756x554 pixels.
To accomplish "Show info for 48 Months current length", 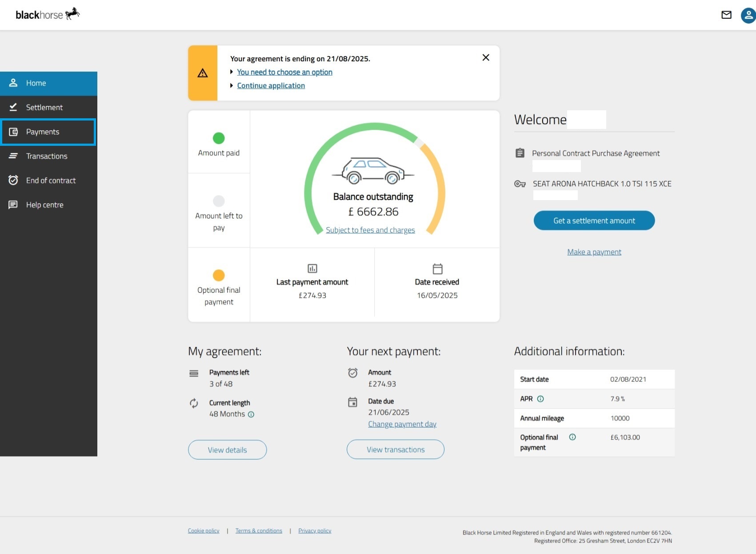I will (251, 414).
